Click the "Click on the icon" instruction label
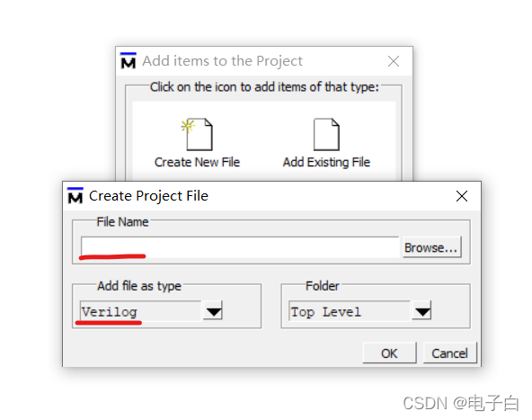 (264, 87)
